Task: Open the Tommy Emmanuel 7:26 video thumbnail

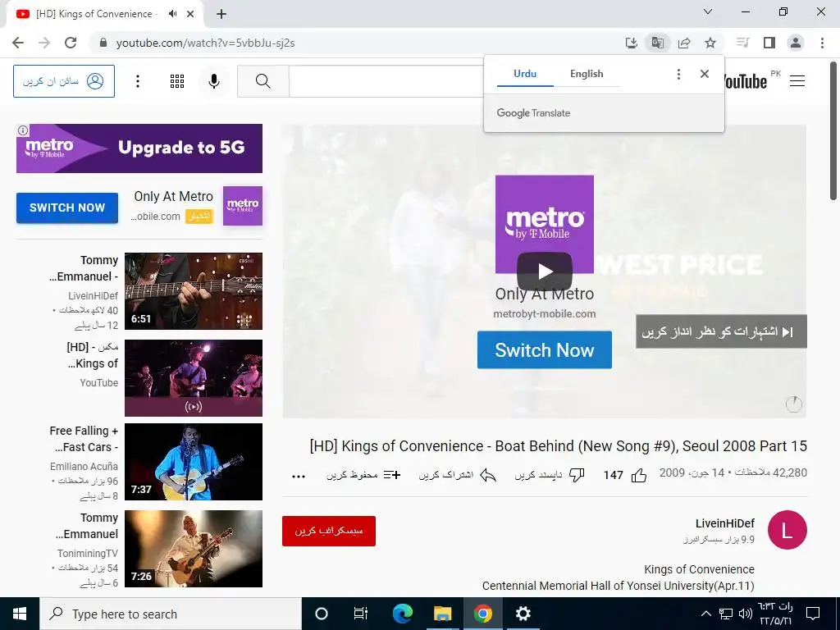Action: (x=194, y=549)
